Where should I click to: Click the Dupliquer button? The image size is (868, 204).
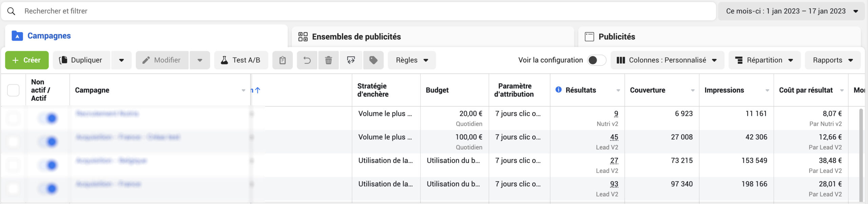pyautogui.click(x=81, y=60)
